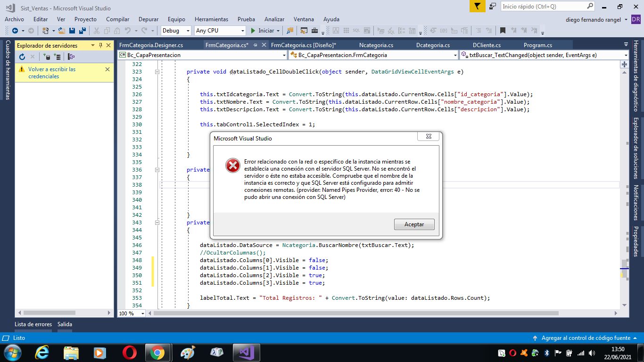Screen dimensions: 644x362
Task: Open the Depurar menu
Action: coord(149,19)
